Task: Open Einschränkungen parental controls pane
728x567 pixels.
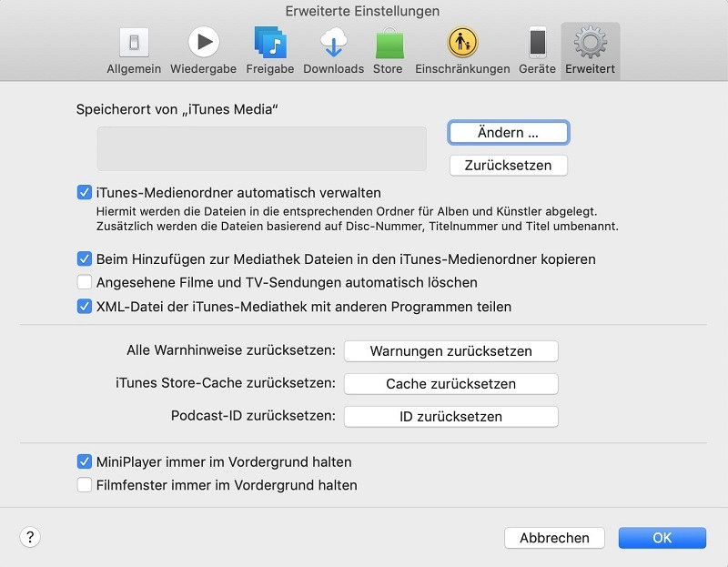Action: 462,51
